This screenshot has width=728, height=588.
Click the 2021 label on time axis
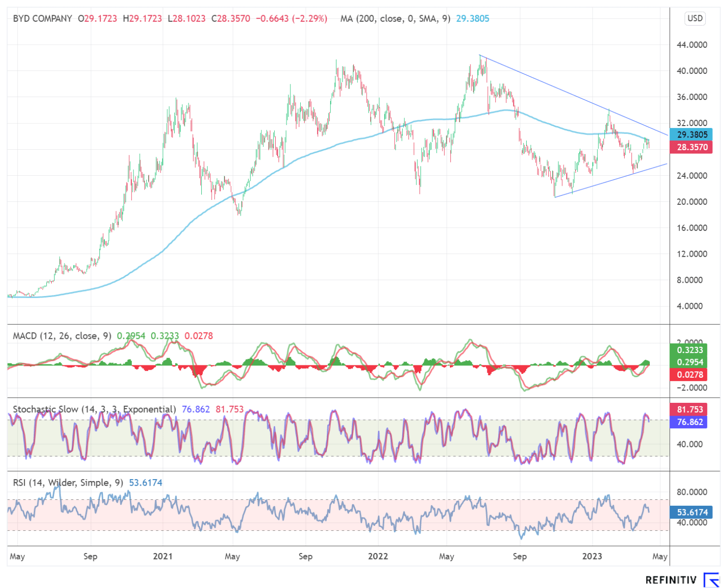click(x=162, y=556)
